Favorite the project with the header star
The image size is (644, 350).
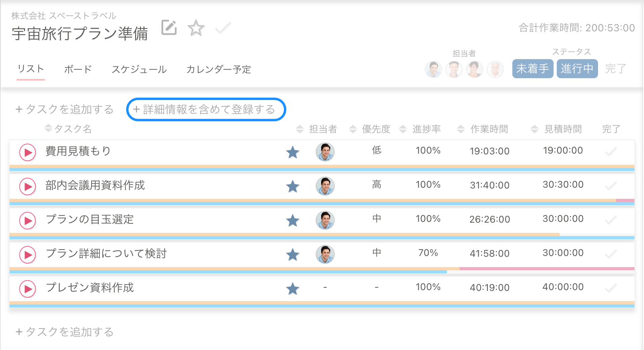coord(196,28)
